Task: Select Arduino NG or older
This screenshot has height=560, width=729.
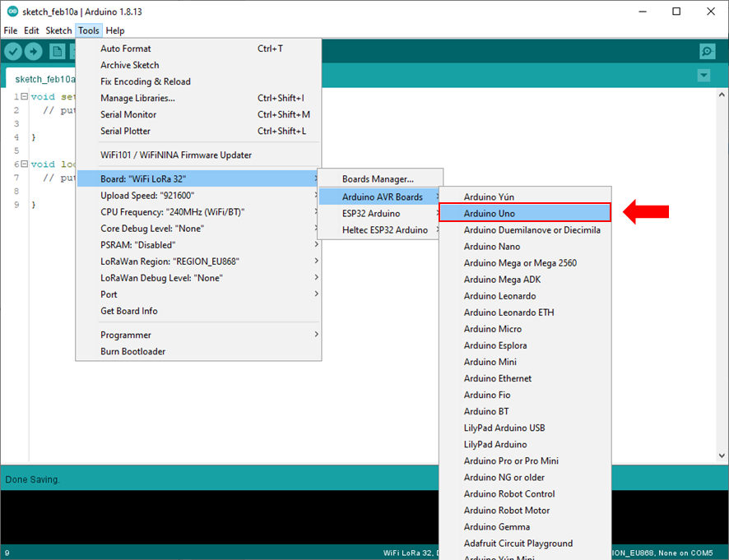Action: pyautogui.click(x=525, y=477)
